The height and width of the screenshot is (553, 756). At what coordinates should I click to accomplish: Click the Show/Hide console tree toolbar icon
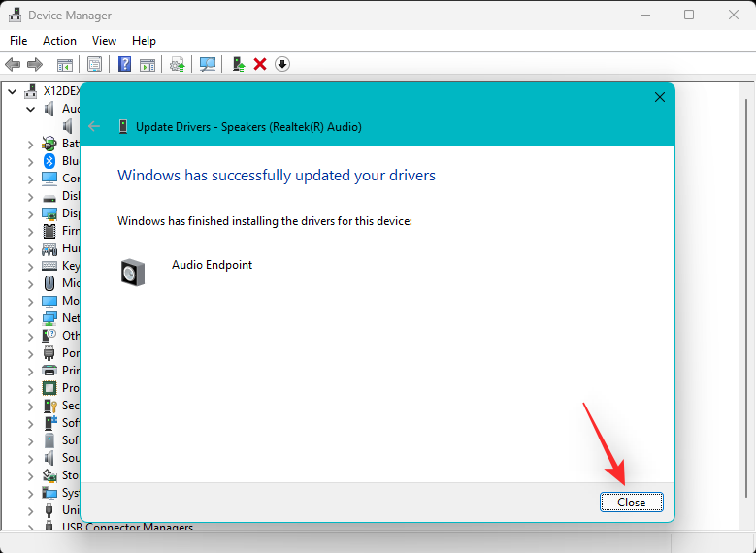click(65, 65)
